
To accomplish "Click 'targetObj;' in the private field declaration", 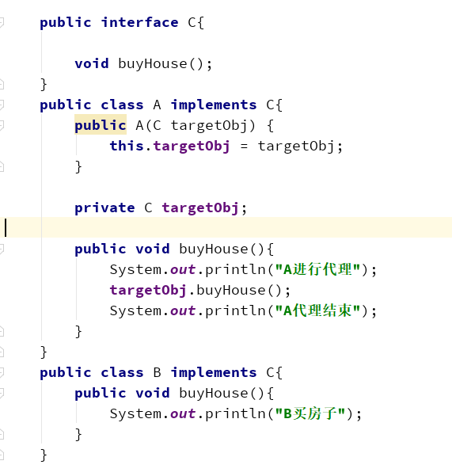I will pyautogui.click(x=204, y=208).
